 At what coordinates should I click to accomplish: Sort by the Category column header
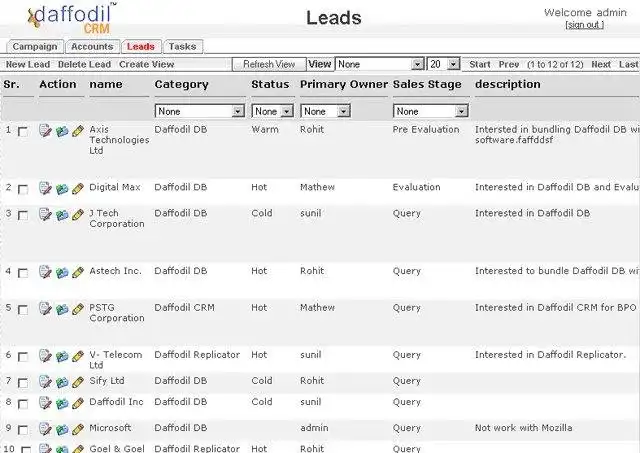tap(182, 84)
